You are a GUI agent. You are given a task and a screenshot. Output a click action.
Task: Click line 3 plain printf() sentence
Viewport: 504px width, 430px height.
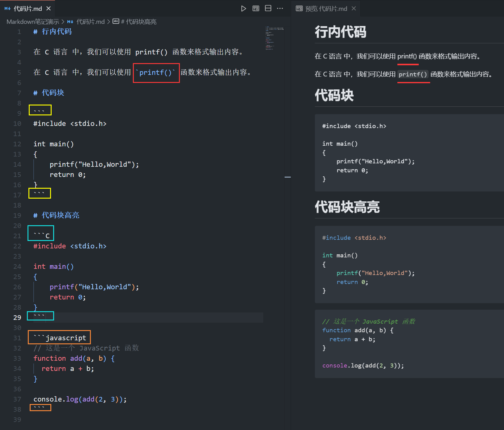click(x=138, y=52)
